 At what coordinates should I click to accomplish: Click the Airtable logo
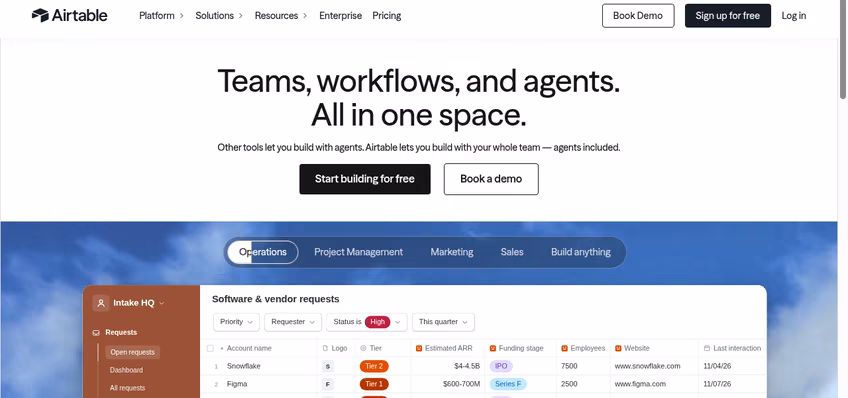coord(69,15)
